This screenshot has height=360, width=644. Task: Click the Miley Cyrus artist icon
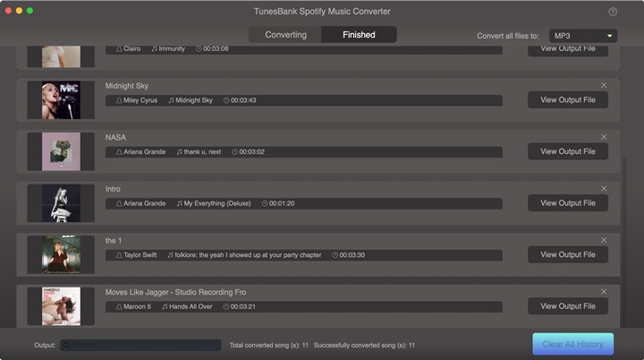(119, 100)
